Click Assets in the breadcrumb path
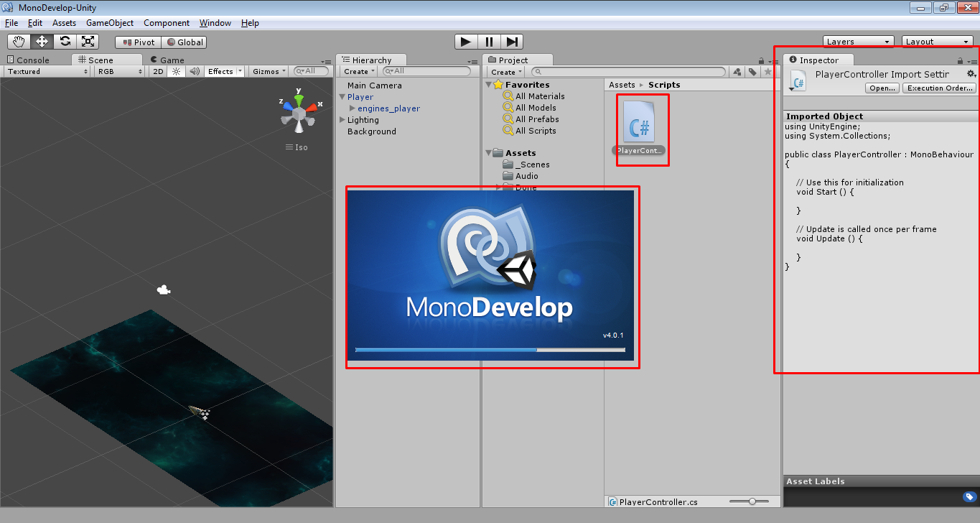Image resolution: width=980 pixels, height=523 pixels. (622, 85)
